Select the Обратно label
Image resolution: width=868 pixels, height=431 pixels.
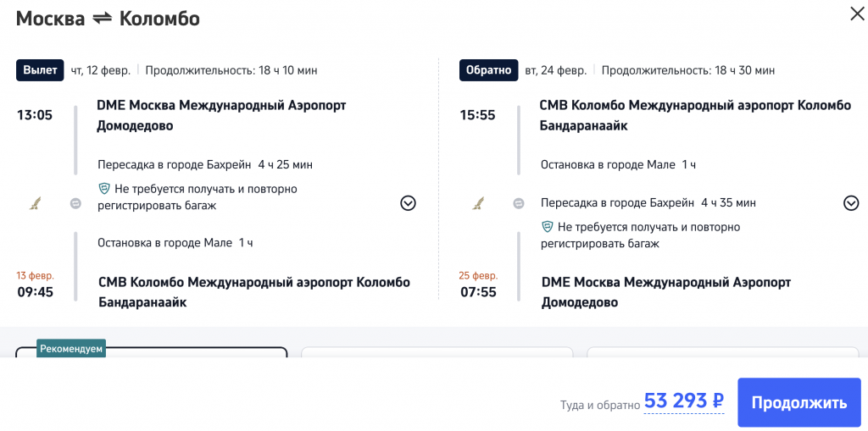485,70
